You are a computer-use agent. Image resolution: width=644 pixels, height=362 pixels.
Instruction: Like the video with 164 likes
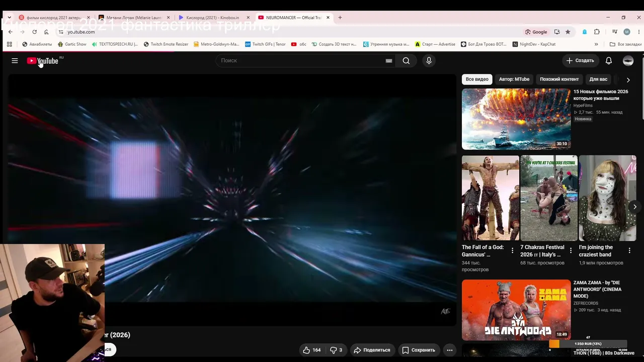click(312, 350)
